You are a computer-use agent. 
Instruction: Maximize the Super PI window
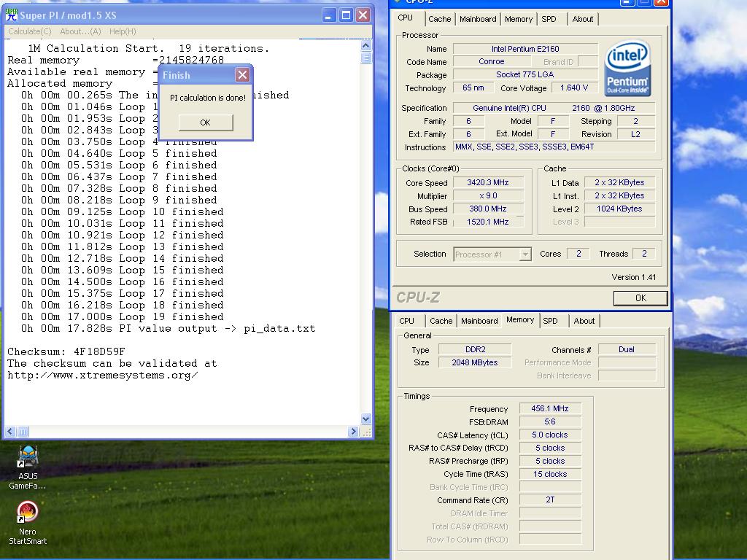(x=346, y=15)
